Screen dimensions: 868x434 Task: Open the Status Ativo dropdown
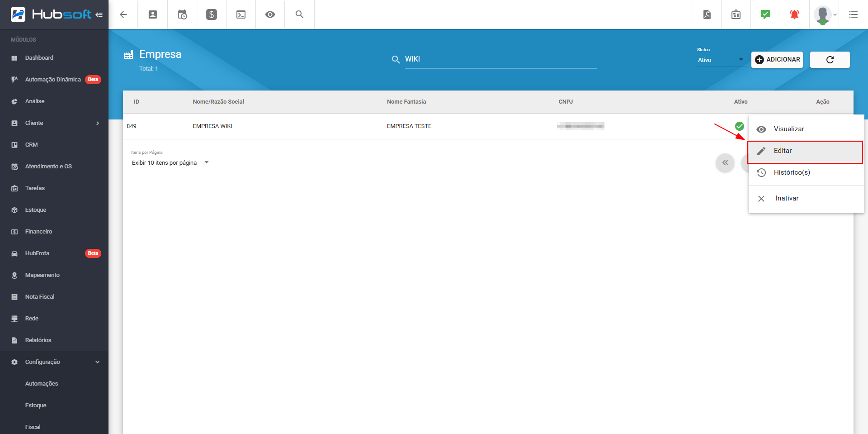pos(721,60)
